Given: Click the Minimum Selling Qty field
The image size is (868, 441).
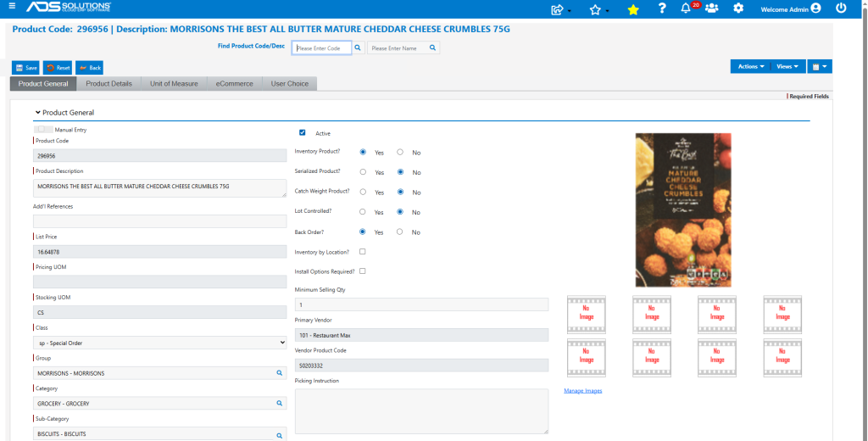Looking at the screenshot, I should (x=422, y=304).
